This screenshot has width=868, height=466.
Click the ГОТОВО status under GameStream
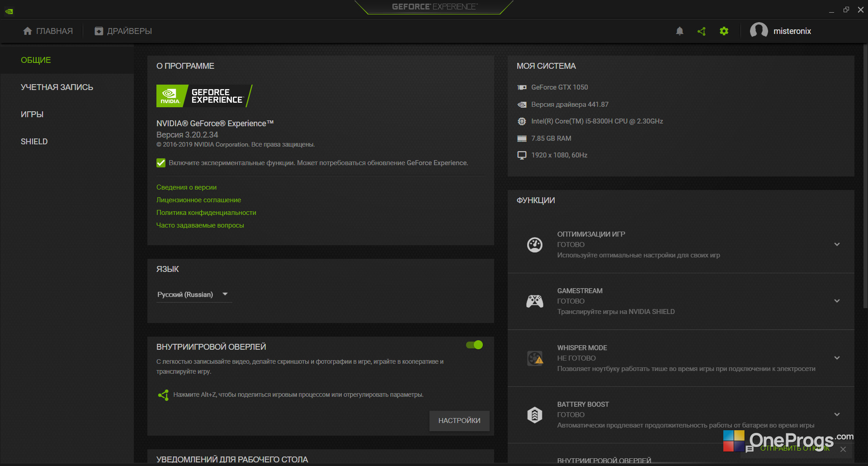click(x=571, y=301)
